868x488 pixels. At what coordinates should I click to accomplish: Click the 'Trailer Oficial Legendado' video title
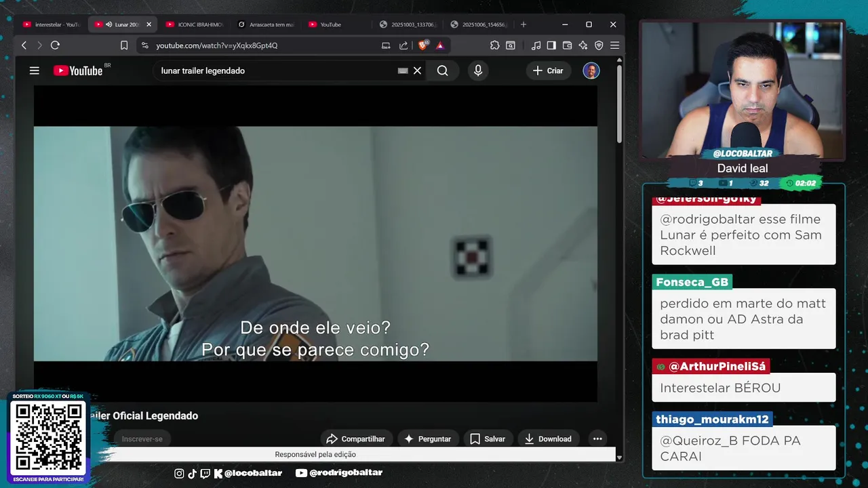[x=144, y=415]
